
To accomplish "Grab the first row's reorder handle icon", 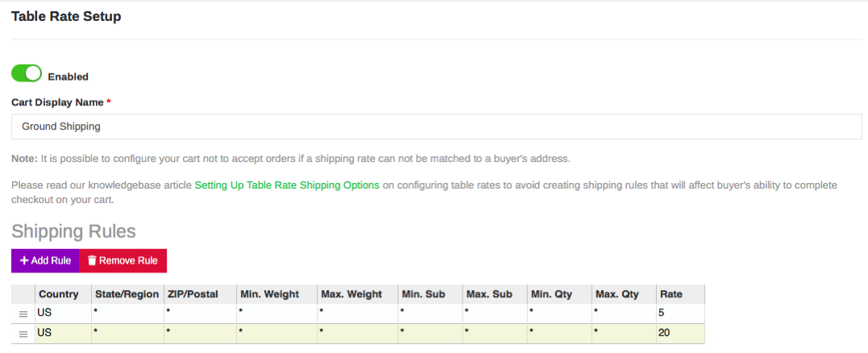I will click(x=23, y=314).
